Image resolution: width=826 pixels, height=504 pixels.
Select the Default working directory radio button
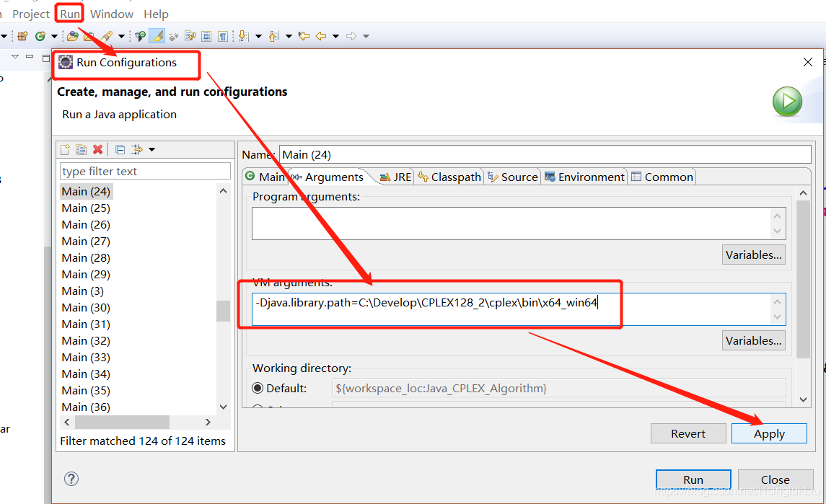[258, 387]
